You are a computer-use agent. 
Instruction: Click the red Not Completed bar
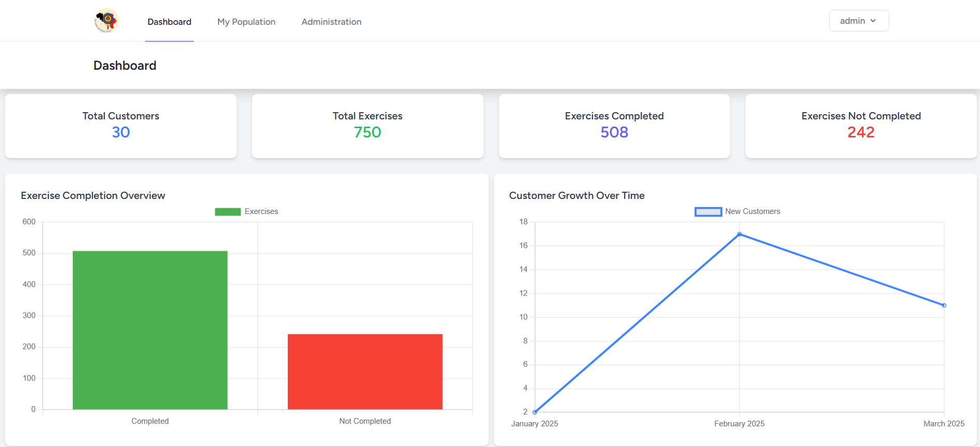point(365,372)
